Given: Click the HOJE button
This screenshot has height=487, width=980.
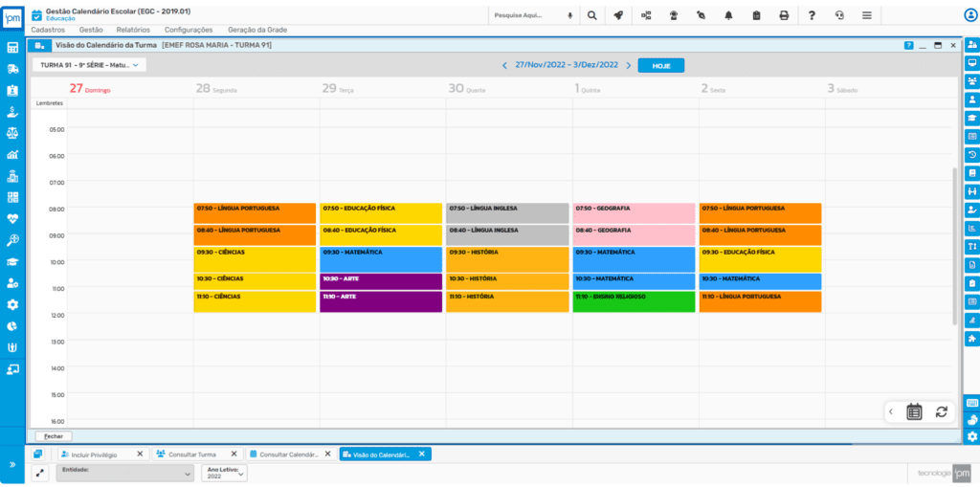Looking at the screenshot, I should (660, 65).
